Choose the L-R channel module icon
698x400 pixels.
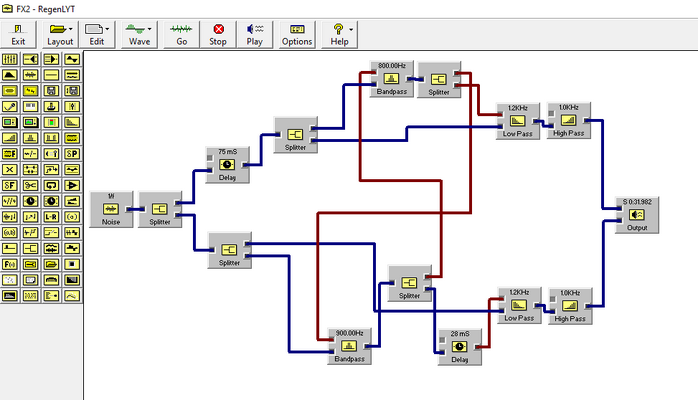(51, 217)
